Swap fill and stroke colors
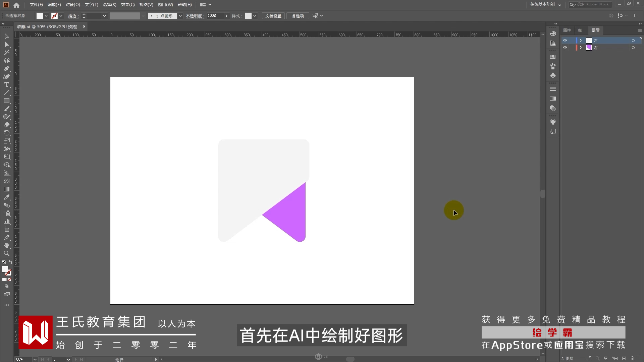This screenshot has height=362, width=644. pos(10,262)
